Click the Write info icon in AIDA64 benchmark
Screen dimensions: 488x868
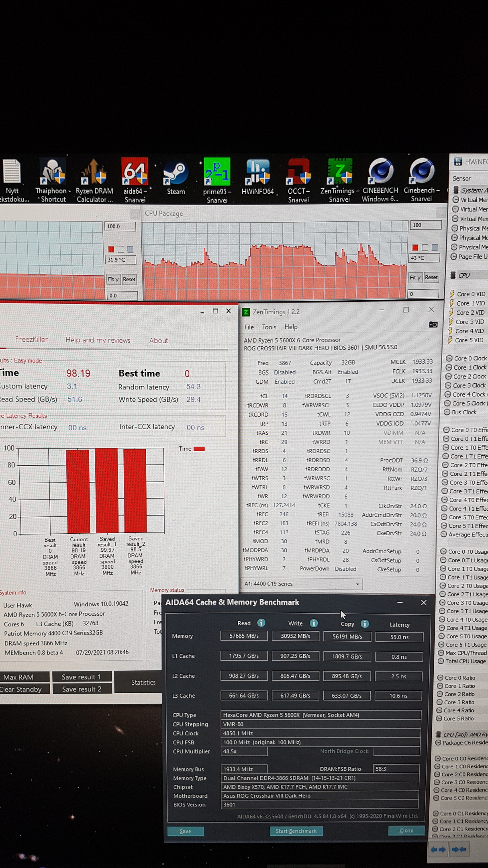tap(314, 623)
